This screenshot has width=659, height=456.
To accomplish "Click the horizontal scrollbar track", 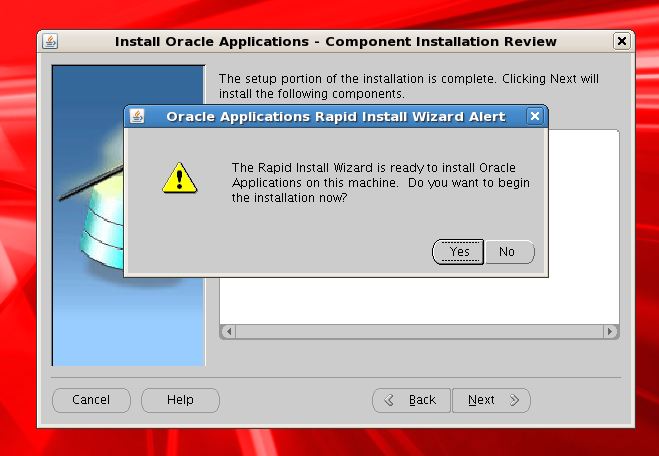I will coord(419,332).
